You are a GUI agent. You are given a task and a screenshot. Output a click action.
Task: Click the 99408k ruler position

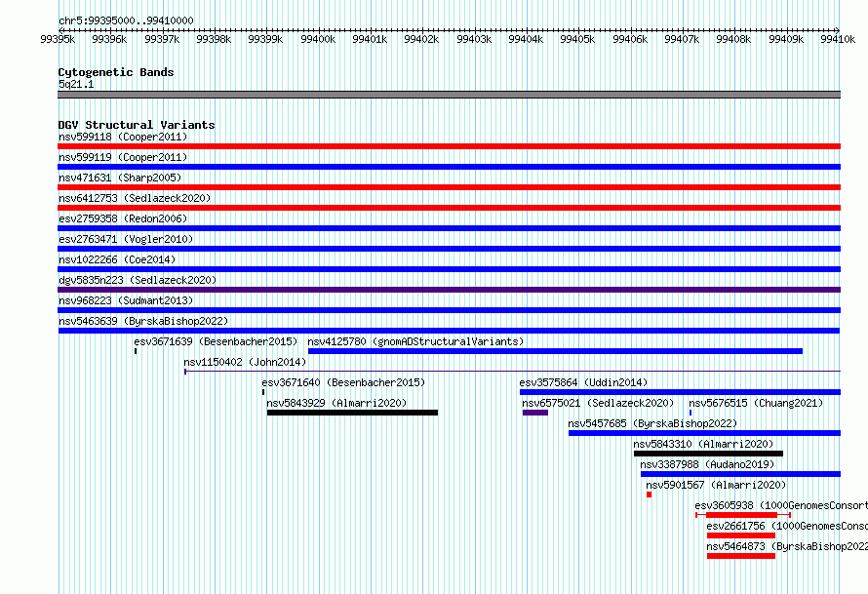coord(733,39)
